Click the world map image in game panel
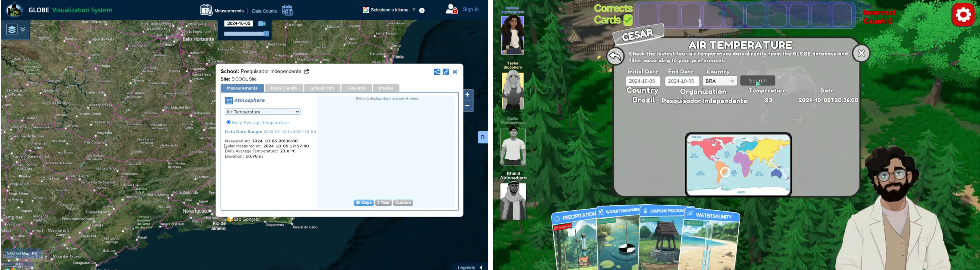Viewport: 980px width, 270px height. [x=739, y=164]
